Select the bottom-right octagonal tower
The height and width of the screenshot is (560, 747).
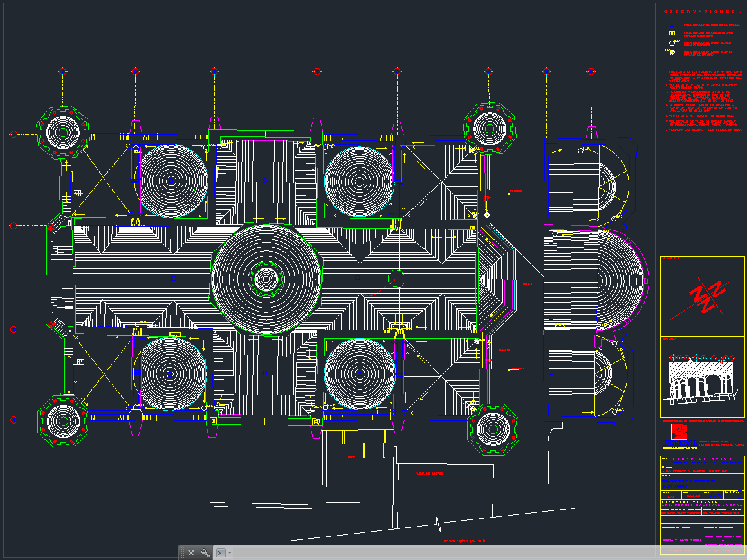(493, 428)
